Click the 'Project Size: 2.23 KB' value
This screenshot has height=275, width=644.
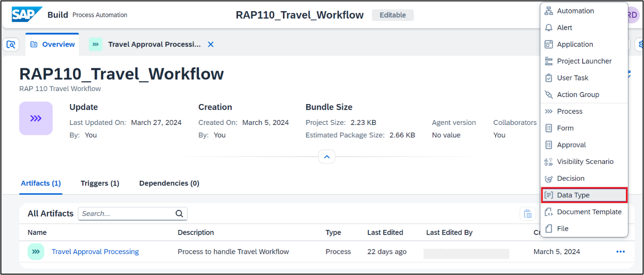coord(341,123)
